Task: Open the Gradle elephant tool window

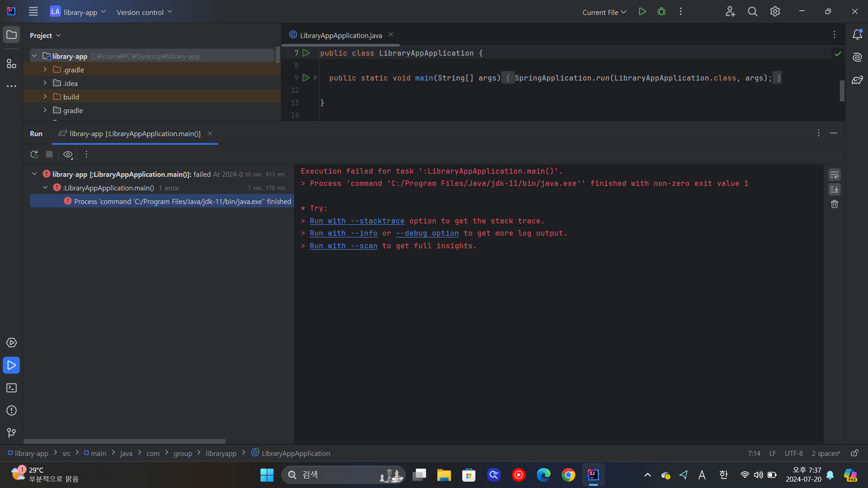Action: (857, 80)
